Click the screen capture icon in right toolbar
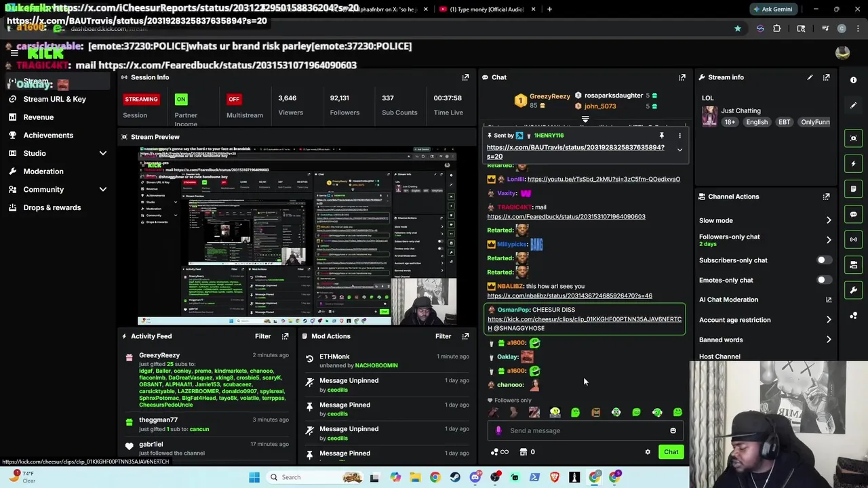The height and width of the screenshot is (488, 868). (x=853, y=138)
